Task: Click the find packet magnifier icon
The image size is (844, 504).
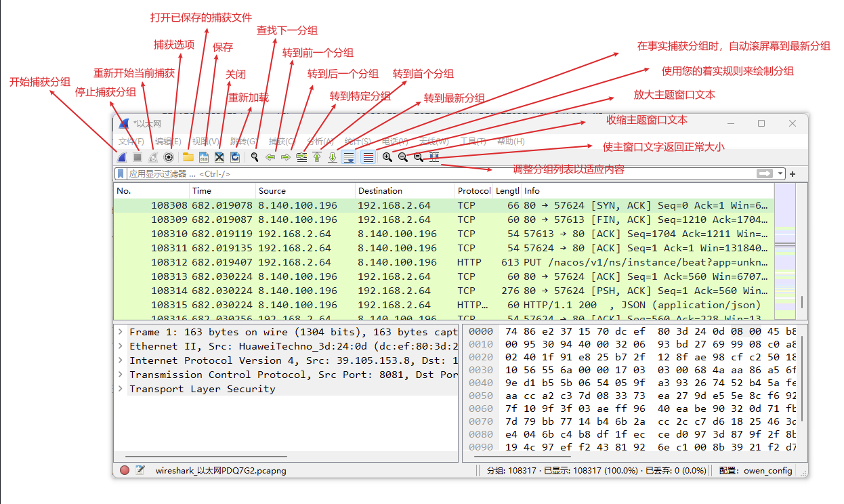Action: (x=255, y=157)
